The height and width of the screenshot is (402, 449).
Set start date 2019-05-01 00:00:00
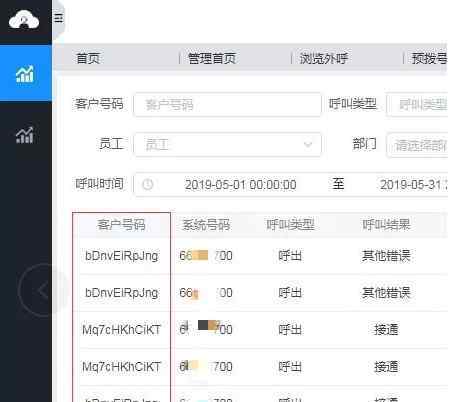[240, 185]
